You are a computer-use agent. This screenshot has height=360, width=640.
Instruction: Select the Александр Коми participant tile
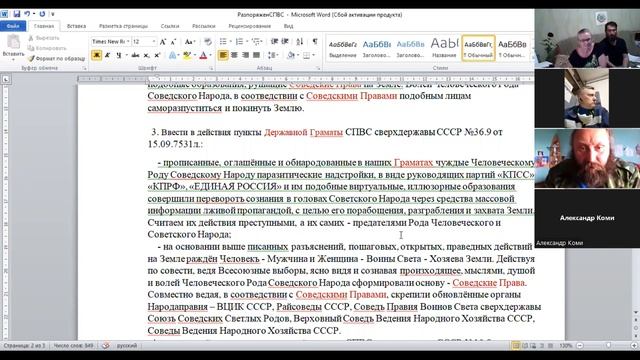tap(587, 218)
